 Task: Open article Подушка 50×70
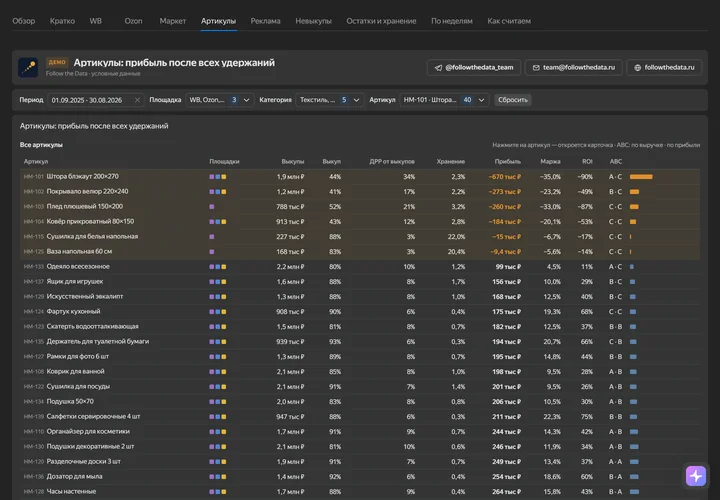70,401
